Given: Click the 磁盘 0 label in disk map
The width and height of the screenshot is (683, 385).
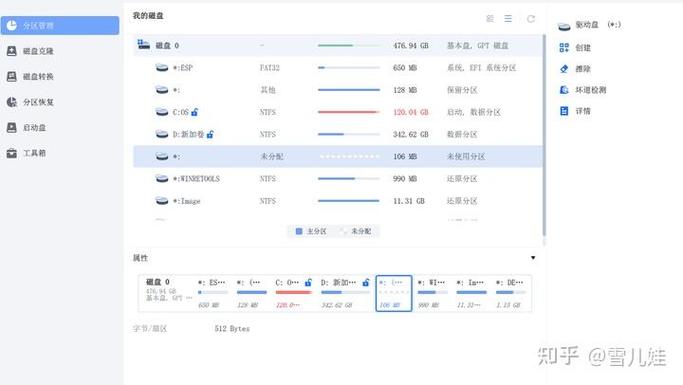Looking at the screenshot, I should pos(158,282).
